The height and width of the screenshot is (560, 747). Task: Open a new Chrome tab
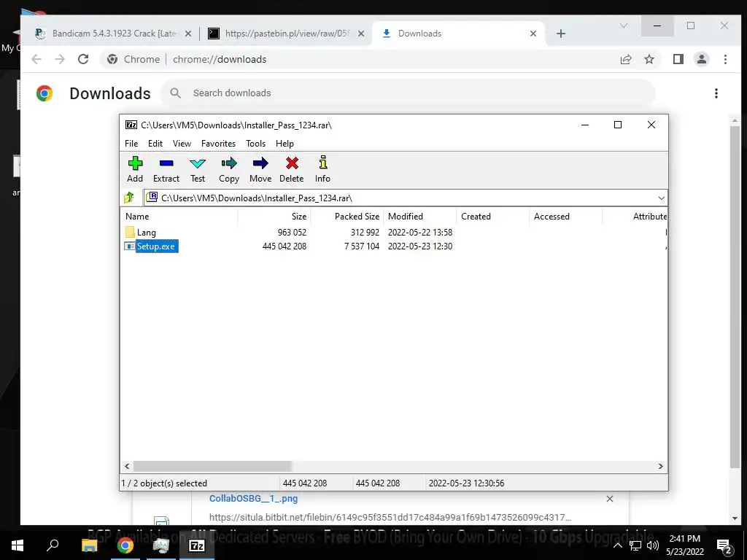561,34
